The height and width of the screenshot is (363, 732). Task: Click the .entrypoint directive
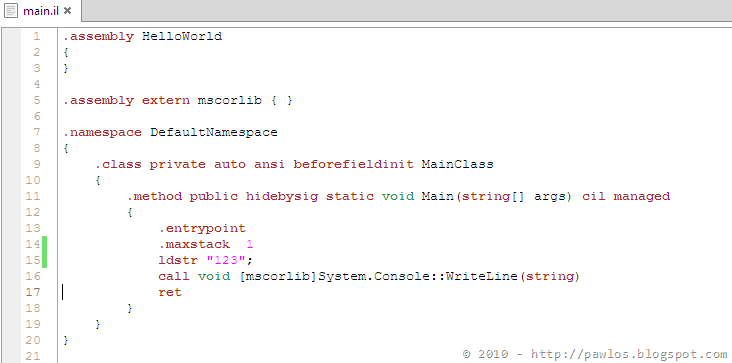202,228
